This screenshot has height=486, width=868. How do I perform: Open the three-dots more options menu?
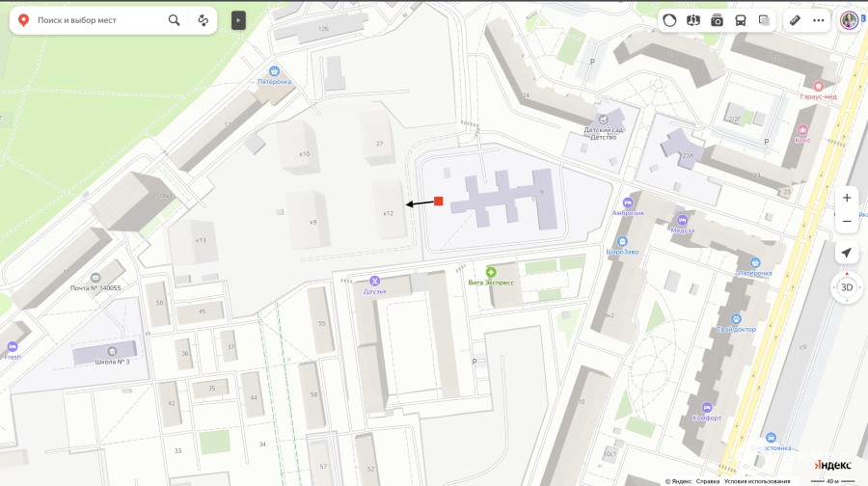818,20
